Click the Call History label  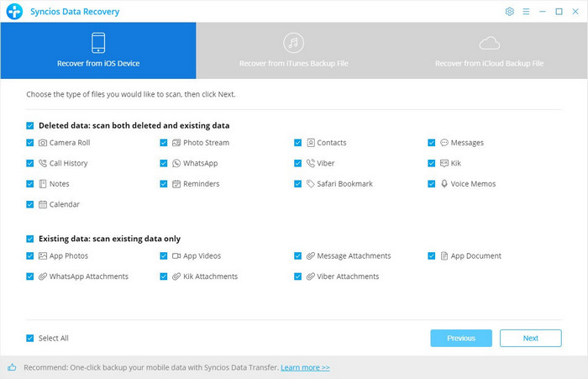click(x=69, y=163)
